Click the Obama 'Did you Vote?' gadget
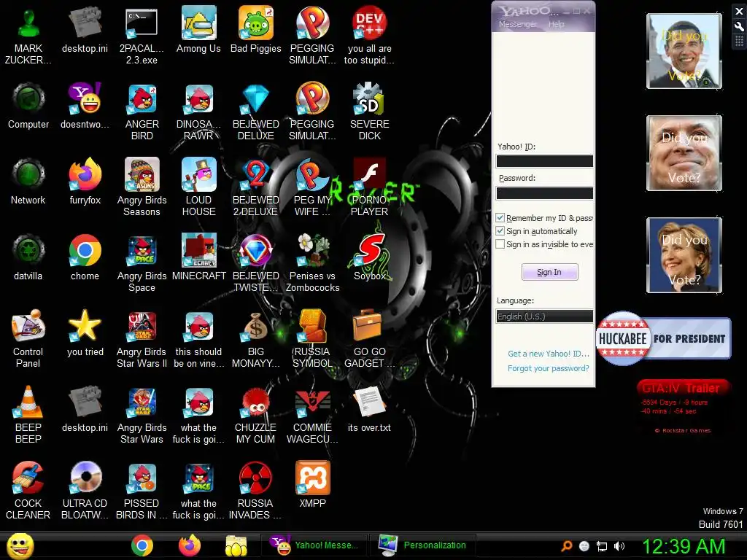This screenshot has width=747, height=560. point(684,51)
